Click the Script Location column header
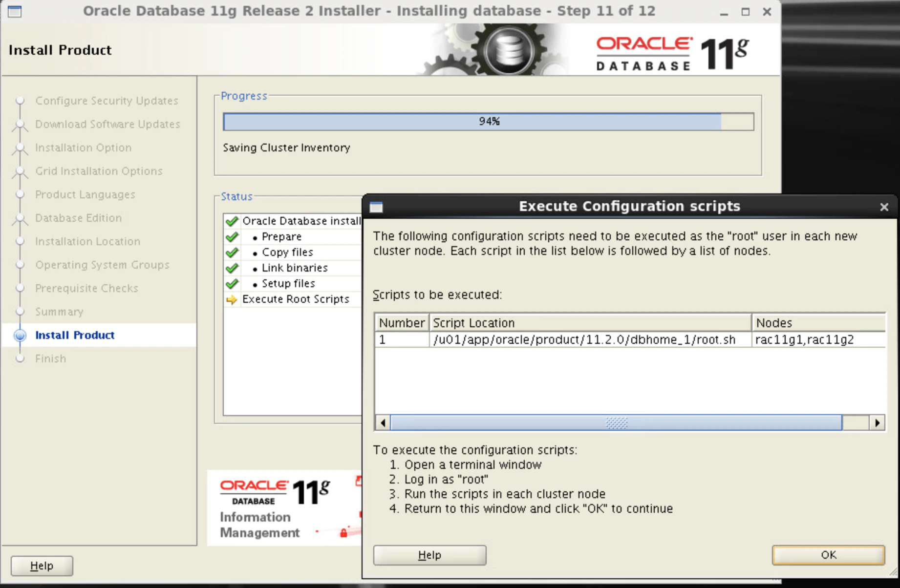 [x=590, y=323]
